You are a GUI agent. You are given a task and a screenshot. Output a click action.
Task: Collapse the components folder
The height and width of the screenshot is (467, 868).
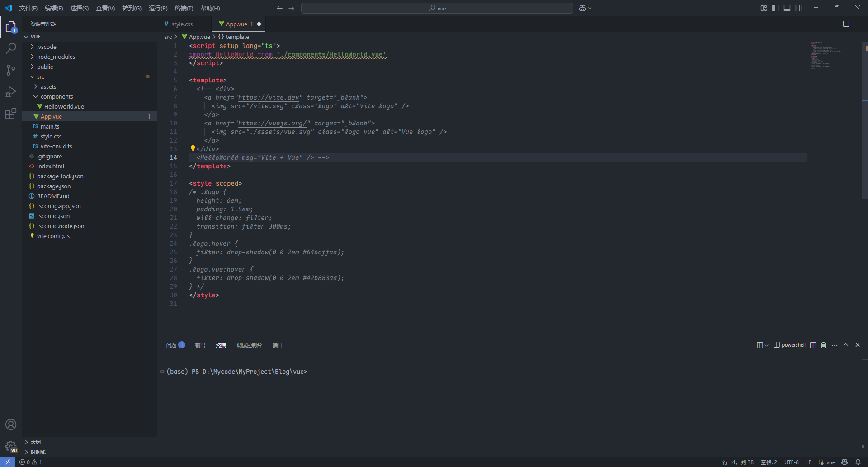coord(57,96)
